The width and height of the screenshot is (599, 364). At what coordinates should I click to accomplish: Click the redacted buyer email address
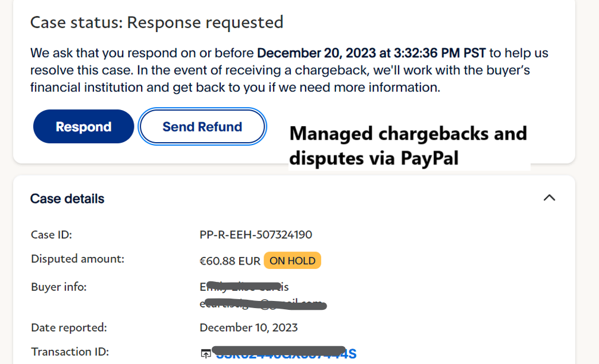262,305
